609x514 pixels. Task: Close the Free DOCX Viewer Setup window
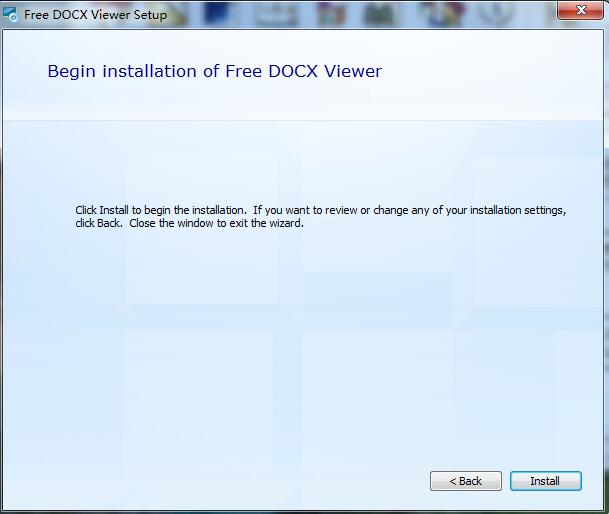tap(581, 10)
